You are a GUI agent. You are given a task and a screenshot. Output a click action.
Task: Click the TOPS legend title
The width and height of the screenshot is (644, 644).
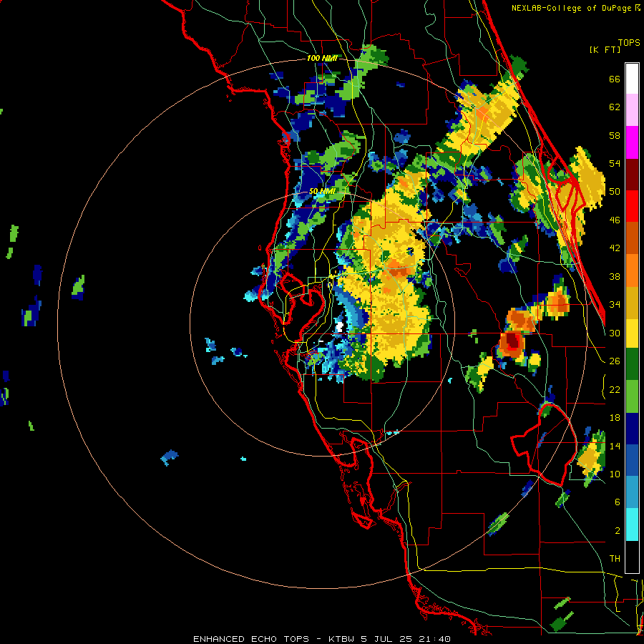pos(629,42)
